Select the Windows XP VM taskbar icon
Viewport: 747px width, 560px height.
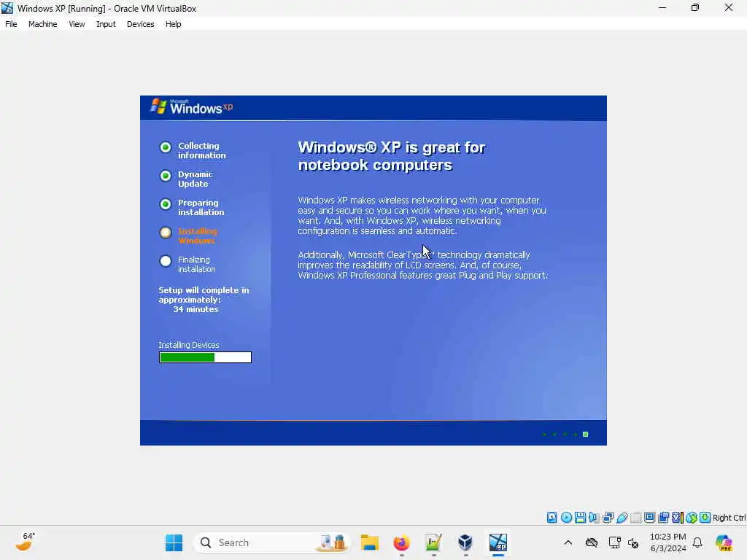[498, 542]
